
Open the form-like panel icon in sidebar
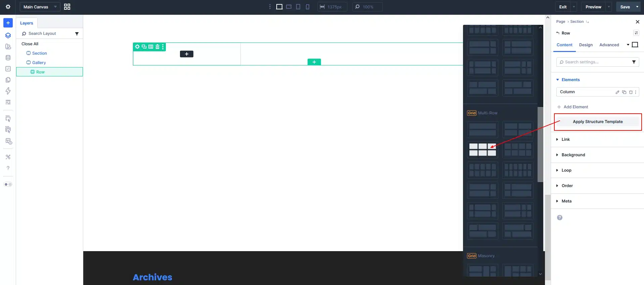[8, 69]
